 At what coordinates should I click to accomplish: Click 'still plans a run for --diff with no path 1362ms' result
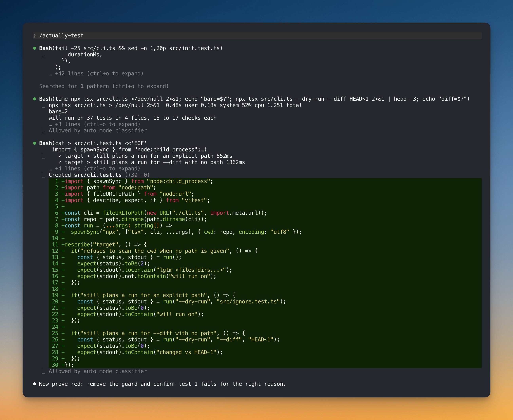pos(151,162)
